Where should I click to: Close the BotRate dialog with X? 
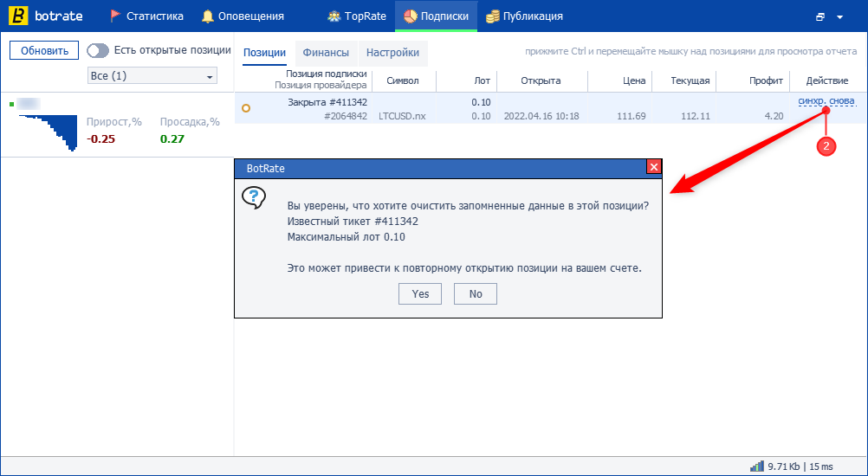pyautogui.click(x=654, y=167)
